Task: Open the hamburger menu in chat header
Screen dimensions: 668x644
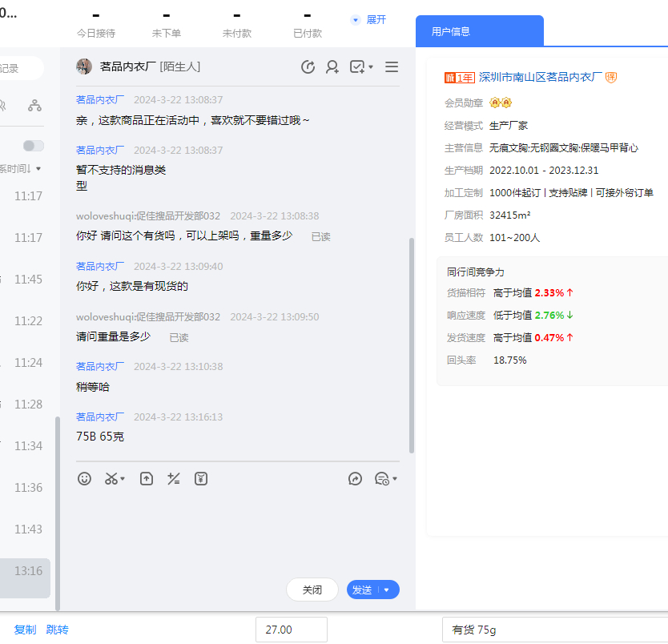Action: tap(392, 67)
